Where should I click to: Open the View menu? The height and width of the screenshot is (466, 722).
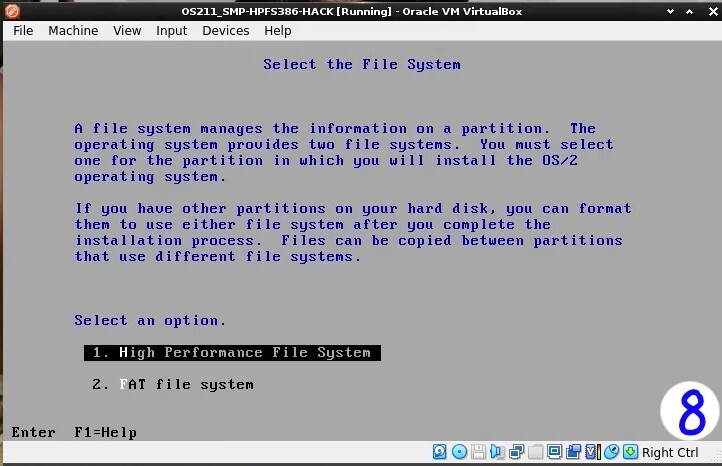point(127,30)
